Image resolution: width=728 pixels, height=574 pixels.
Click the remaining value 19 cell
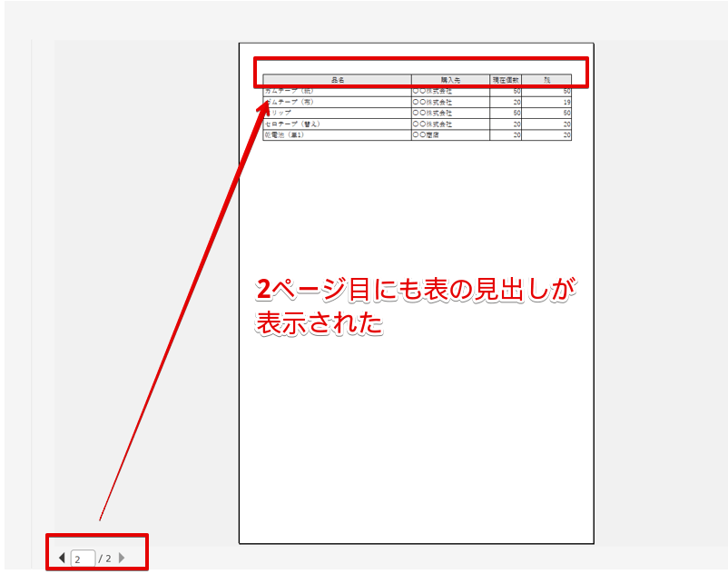[x=546, y=102]
